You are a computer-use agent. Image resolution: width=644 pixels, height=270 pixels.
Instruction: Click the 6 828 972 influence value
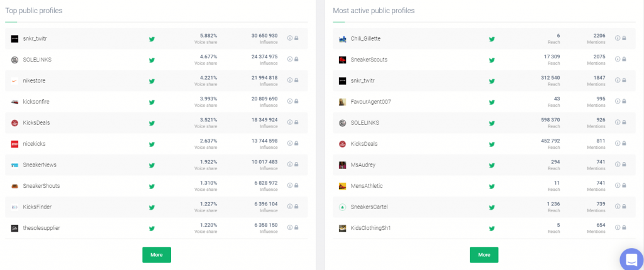point(266,183)
